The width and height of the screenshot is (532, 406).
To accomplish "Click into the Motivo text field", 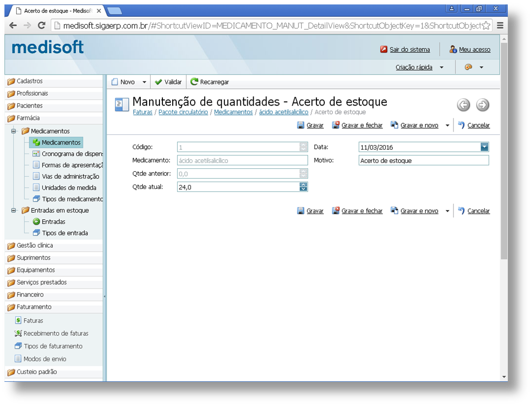I will (x=424, y=160).
